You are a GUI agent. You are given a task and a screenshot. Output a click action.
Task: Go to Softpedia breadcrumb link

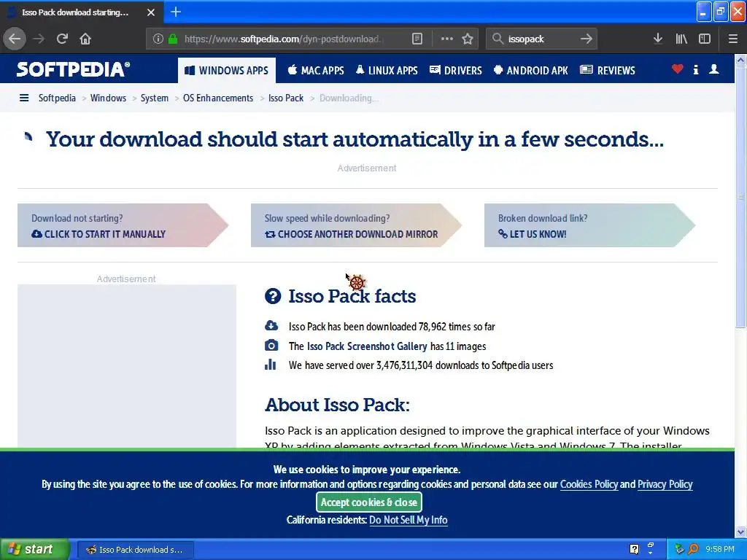pyautogui.click(x=57, y=98)
